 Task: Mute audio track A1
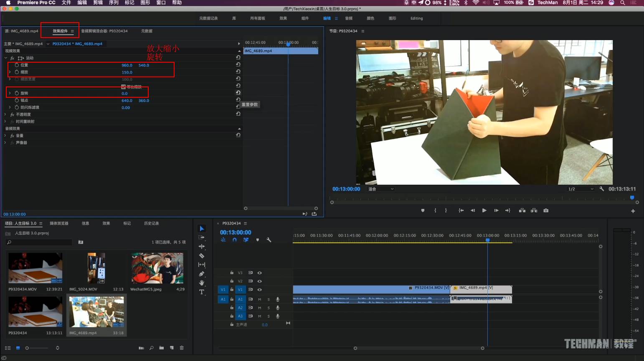pos(259,299)
